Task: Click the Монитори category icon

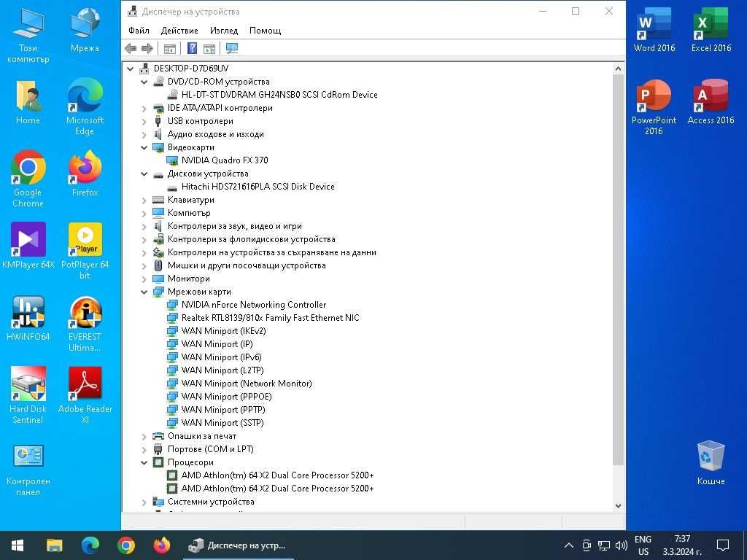Action: coord(158,279)
